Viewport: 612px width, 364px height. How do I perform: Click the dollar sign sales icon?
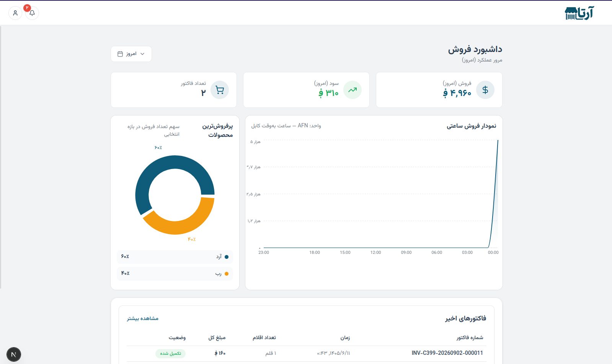[x=485, y=90]
